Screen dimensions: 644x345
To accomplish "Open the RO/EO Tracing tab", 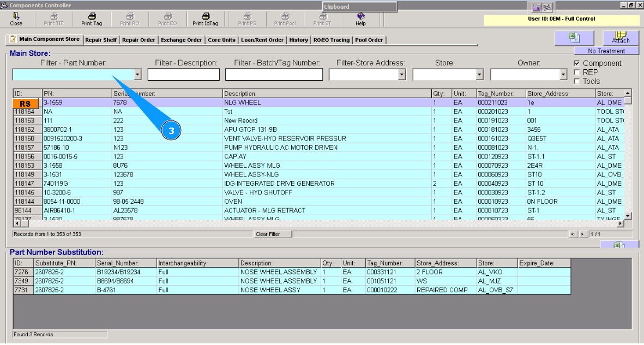I will 331,40.
